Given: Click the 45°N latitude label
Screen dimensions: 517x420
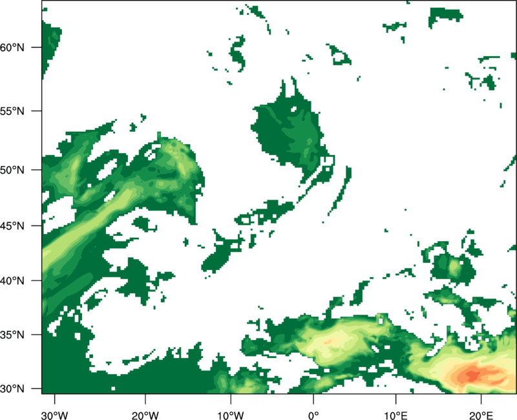Looking at the screenshot, I should tap(12, 226).
